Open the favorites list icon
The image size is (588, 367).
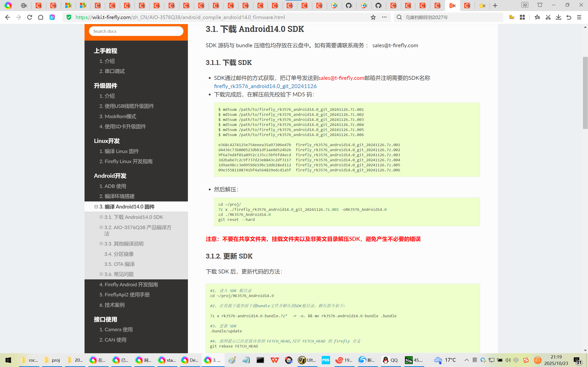click(537, 17)
